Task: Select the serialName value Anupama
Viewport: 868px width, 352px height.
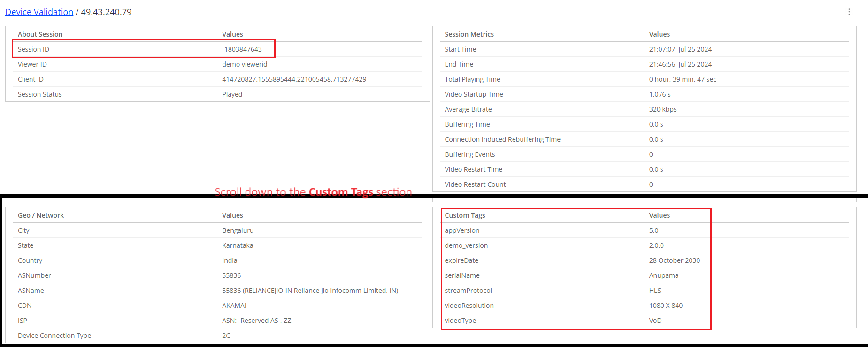Action: click(x=663, y=275)
